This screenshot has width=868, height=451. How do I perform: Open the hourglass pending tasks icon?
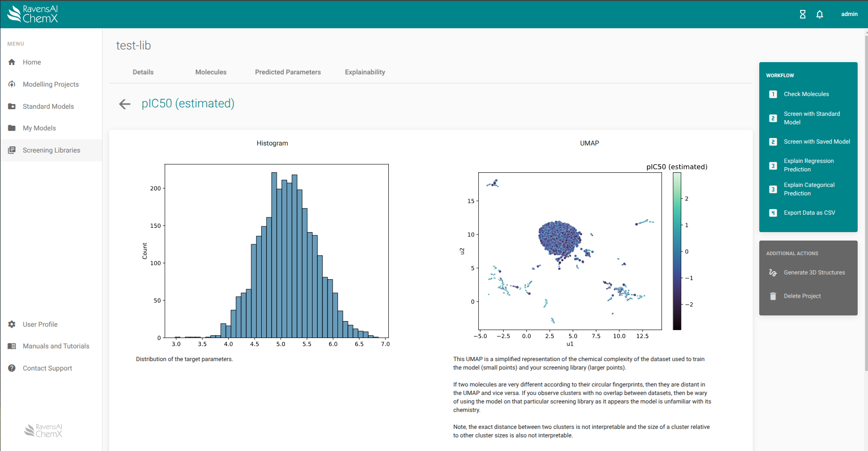click(803, 14)
